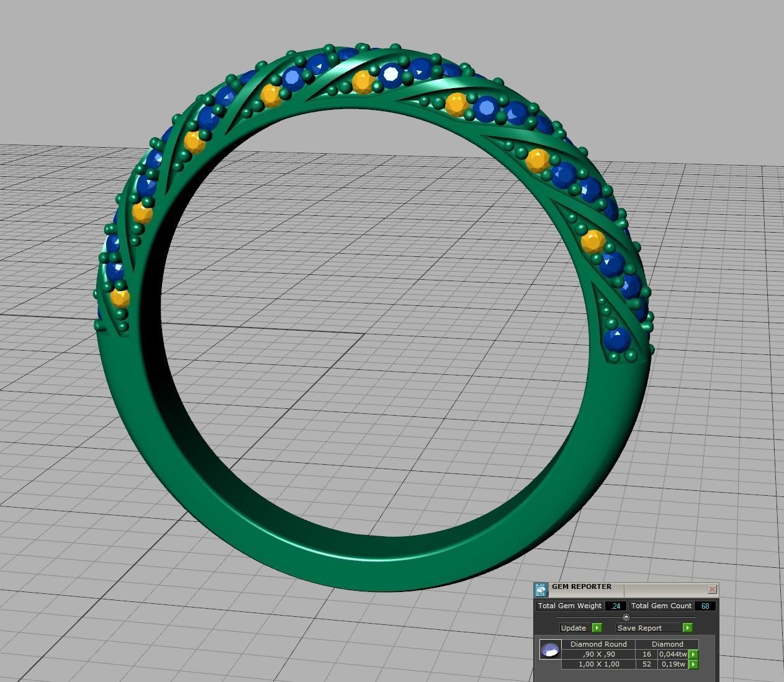Select the round diamond gem thumbnail
The image size is (784, 682).
coord(550,650)
